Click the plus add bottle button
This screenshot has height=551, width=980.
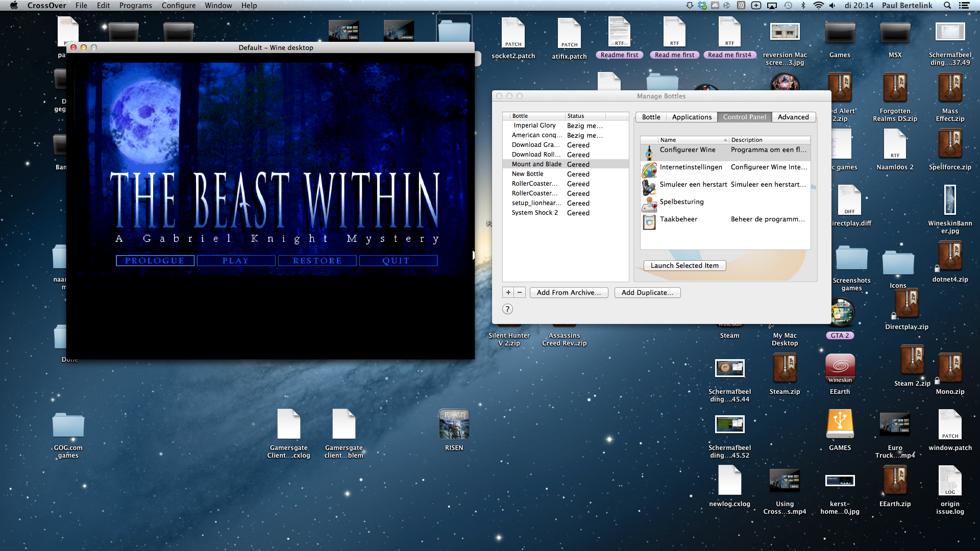click(x=508, y=292)
